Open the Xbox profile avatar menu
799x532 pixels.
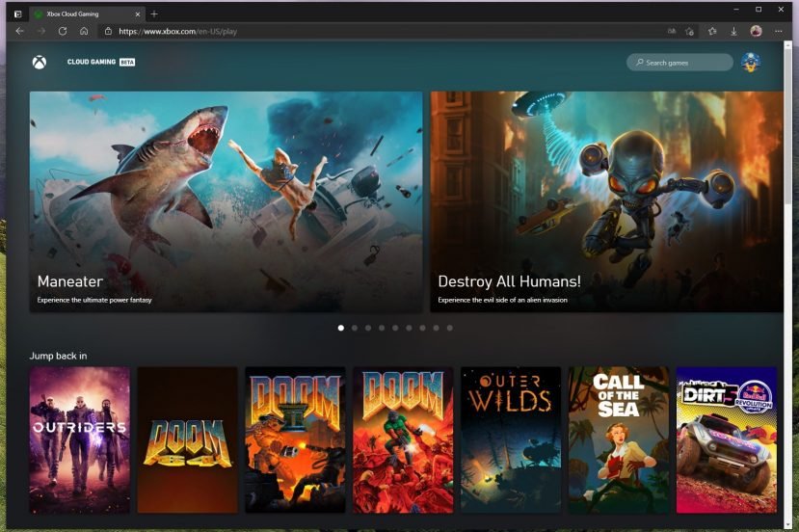click(x=751, y=63)
